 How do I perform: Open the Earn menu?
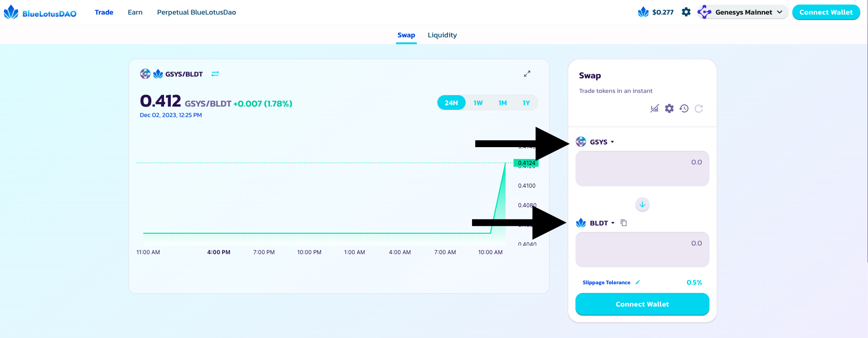(135, 12)
